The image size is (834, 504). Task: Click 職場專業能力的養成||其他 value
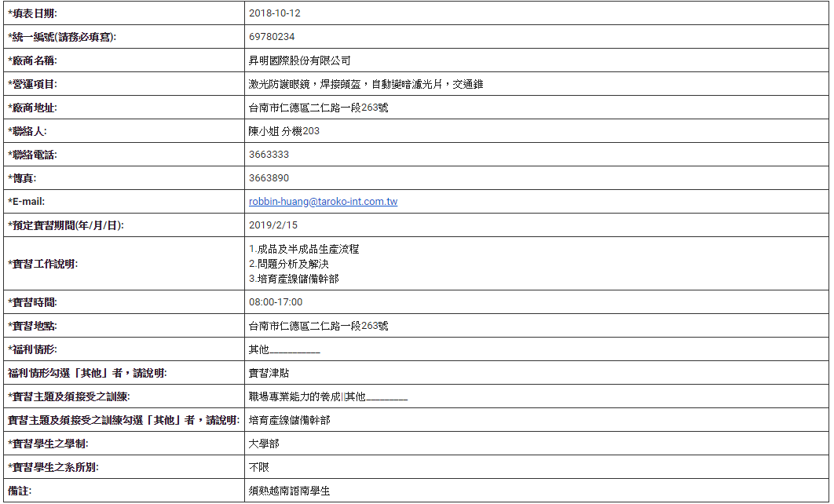click(x=327, y=396)
